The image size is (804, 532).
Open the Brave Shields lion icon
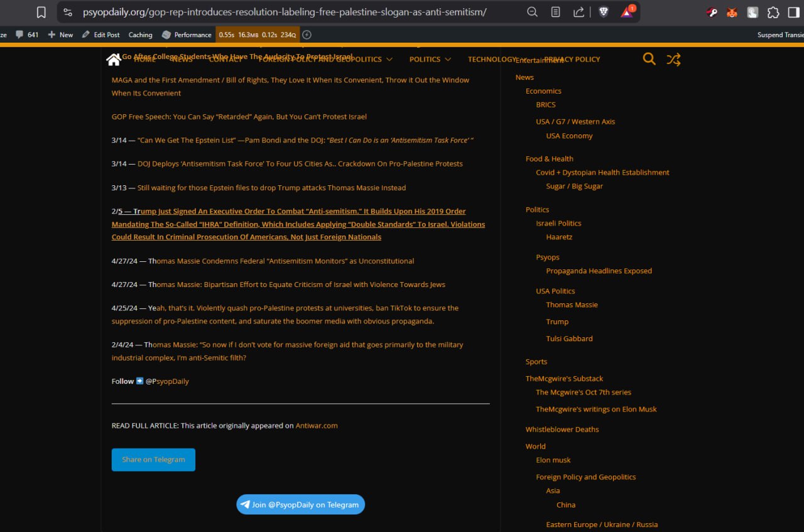[604, 12]
